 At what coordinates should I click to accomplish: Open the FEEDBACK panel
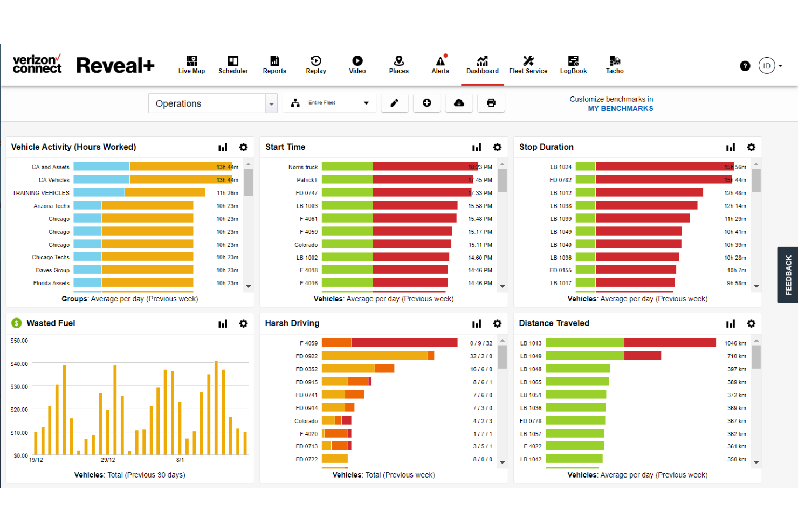pos(788,275)
